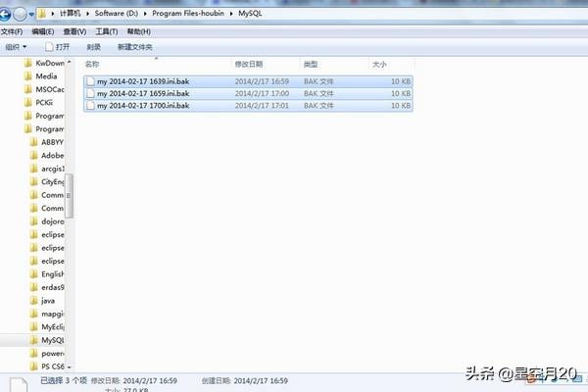Navigate to 计算机 in the address bar

click(70, 14)
